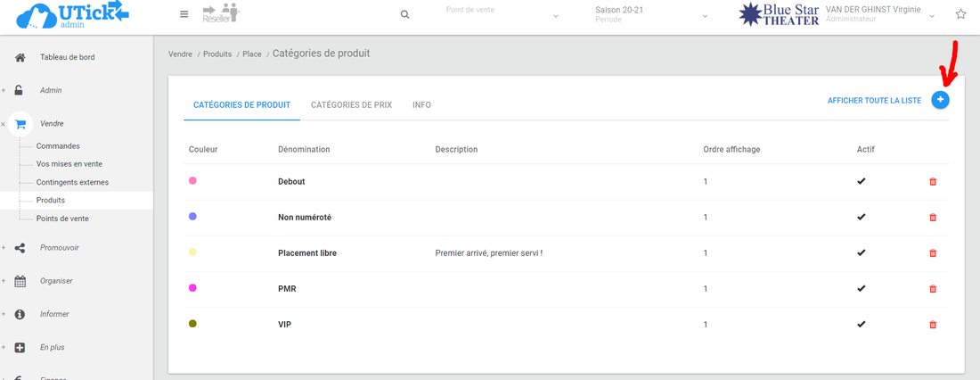Toggle Actif checkmark for Placement libre
The image size is (980, 380).
point(861,252)
